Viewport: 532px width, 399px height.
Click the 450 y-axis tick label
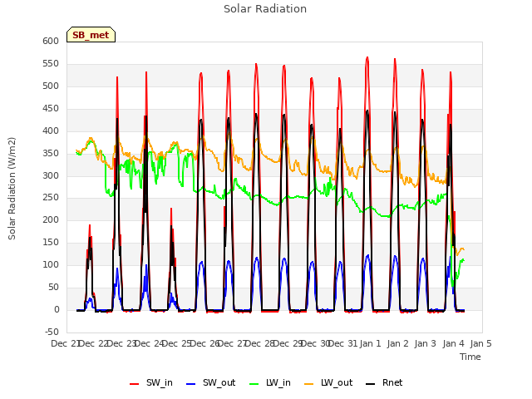(51, 108)
